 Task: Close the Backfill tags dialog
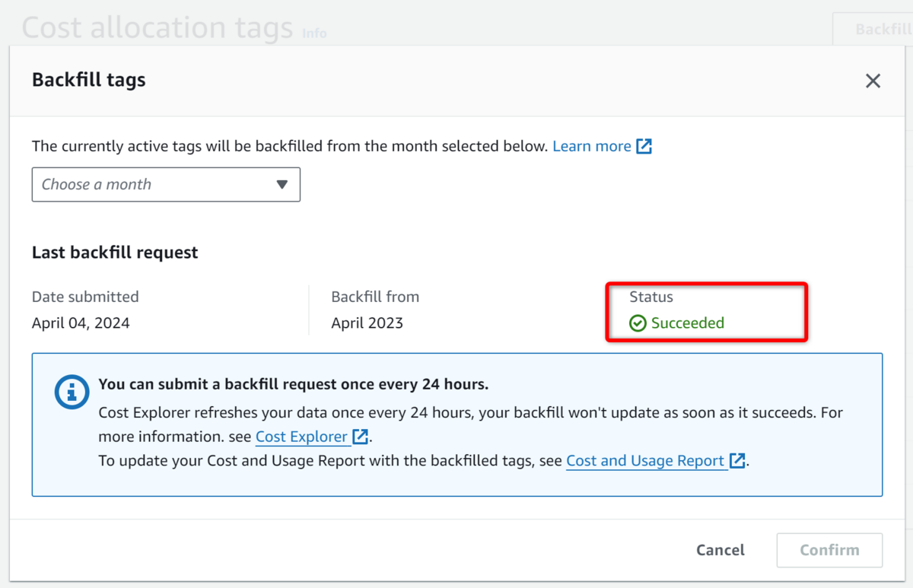(873, 81)
